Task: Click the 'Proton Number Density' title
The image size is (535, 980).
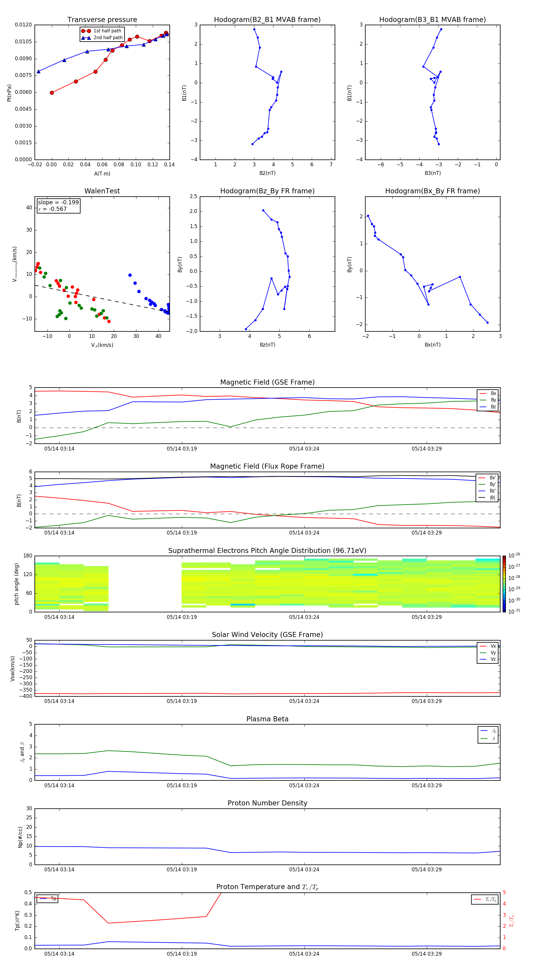Action: coord(267,803)
